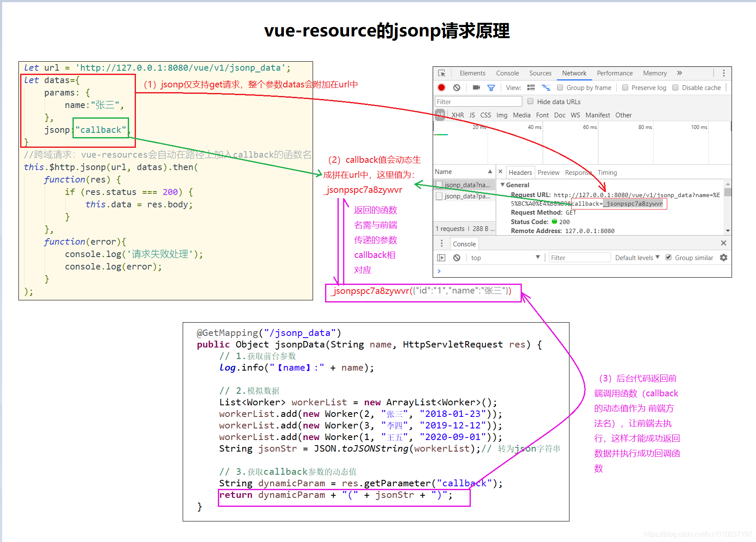
Task: Toggle the blue network filter funnel
Action: click(x=491, y=87)
